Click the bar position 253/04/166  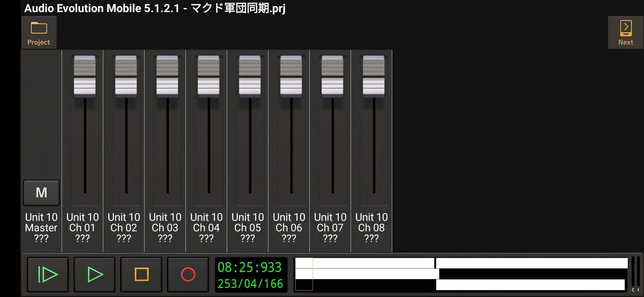point(250,284)
